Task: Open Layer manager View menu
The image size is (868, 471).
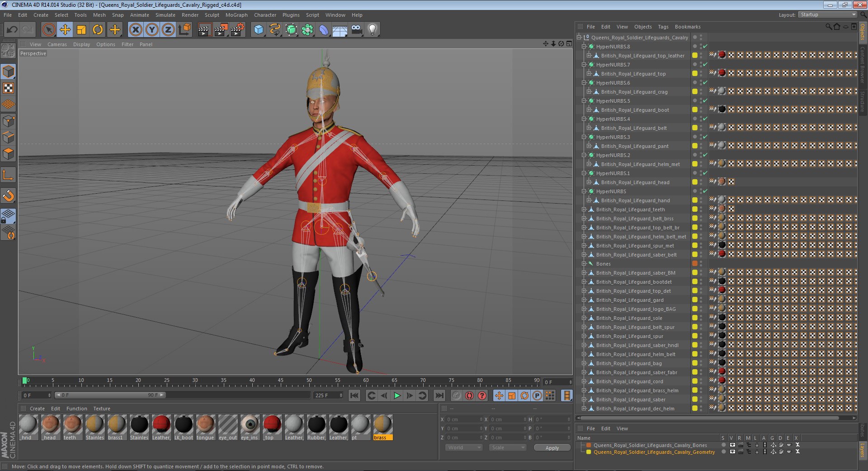Action: point(622,428)
